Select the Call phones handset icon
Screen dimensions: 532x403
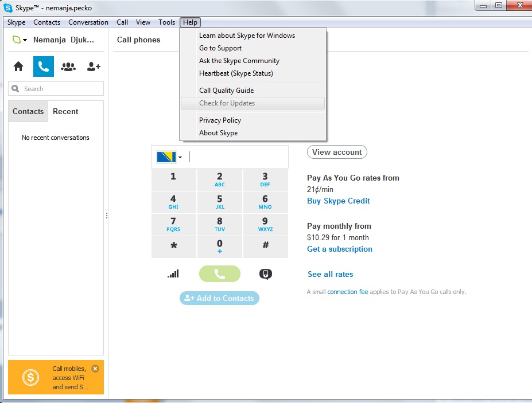44,66
